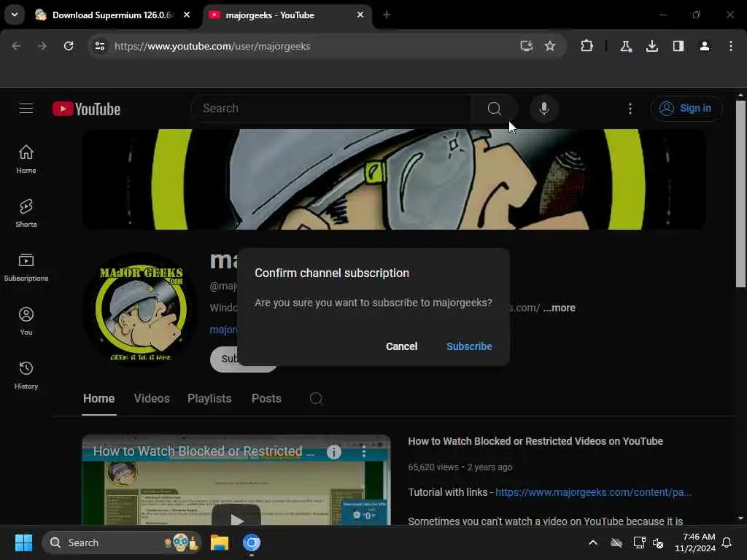Expand channel description with ...more
This screenshot has height=560, width=747.
(559, 308)
